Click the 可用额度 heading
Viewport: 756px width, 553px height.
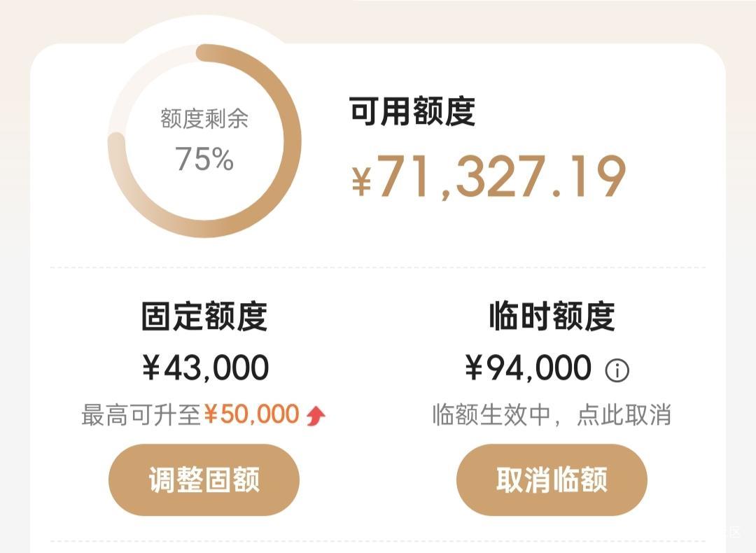click(412, 111)
